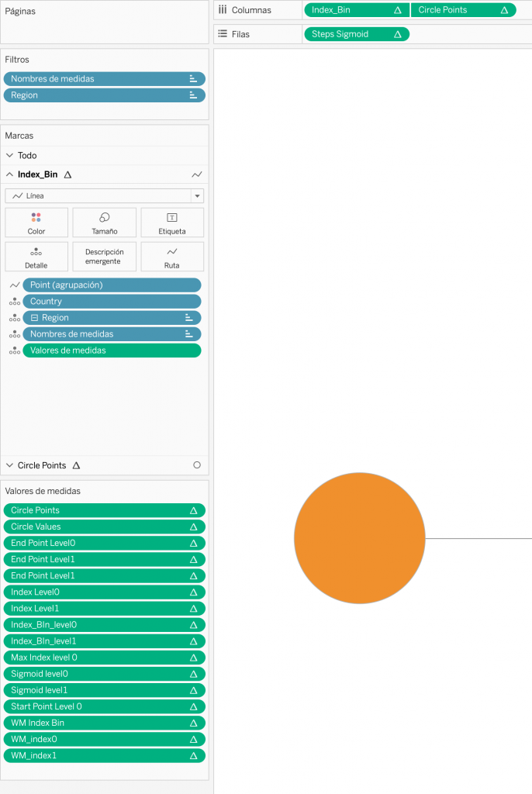Image resolution: width=532 pixels, height=794 pixels.
Task: Select Region pill in Filtros
Action: (x=105, y=95)
